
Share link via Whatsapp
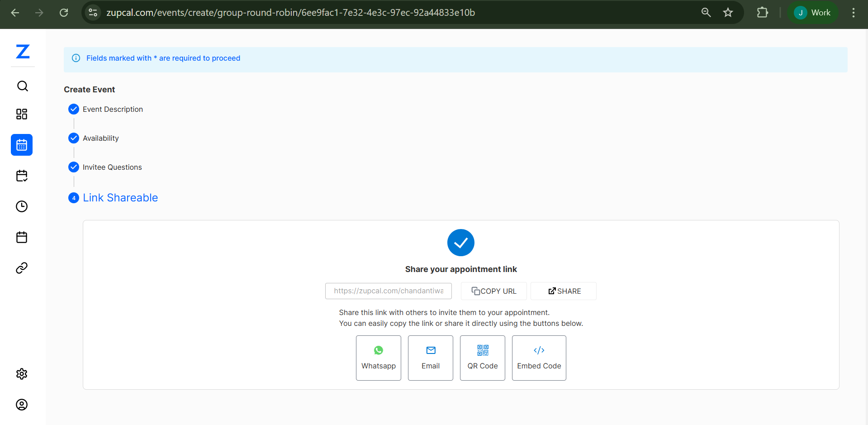tap(379, 358)
